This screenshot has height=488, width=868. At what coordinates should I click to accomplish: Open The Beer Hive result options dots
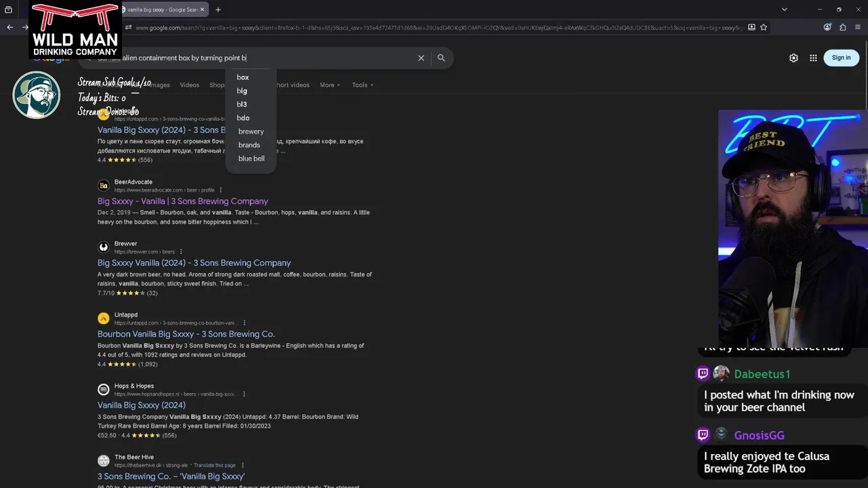(242, 465)
